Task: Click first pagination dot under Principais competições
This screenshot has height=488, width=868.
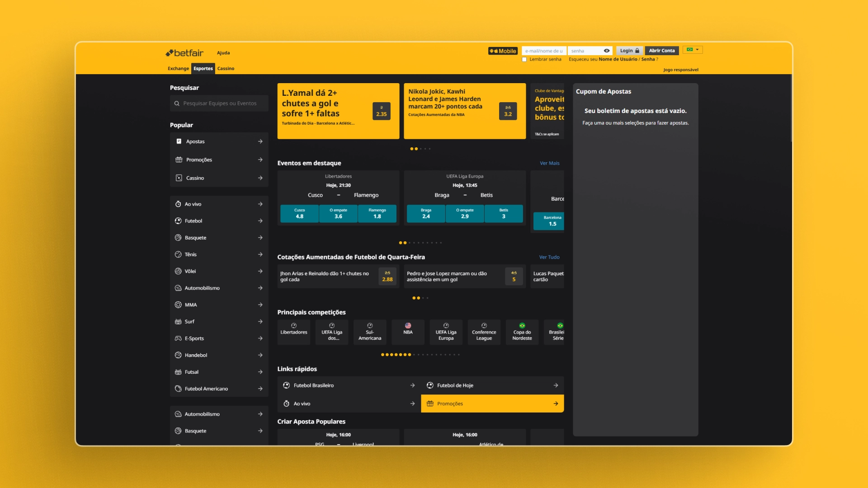Action: coord(382,355)
